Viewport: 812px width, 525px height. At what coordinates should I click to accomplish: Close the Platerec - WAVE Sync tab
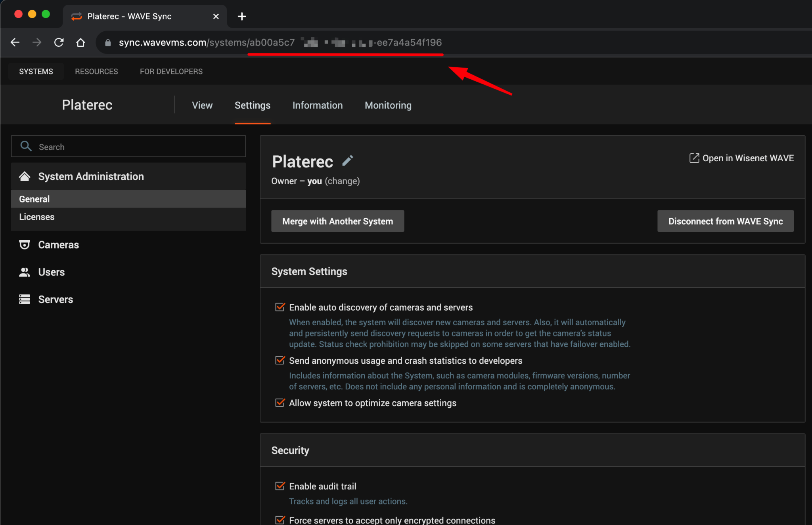216,16
